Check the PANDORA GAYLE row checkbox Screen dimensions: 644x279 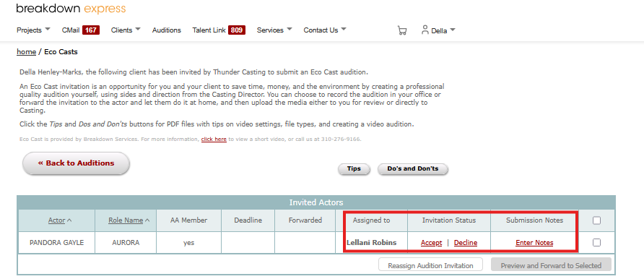[597, 242]
